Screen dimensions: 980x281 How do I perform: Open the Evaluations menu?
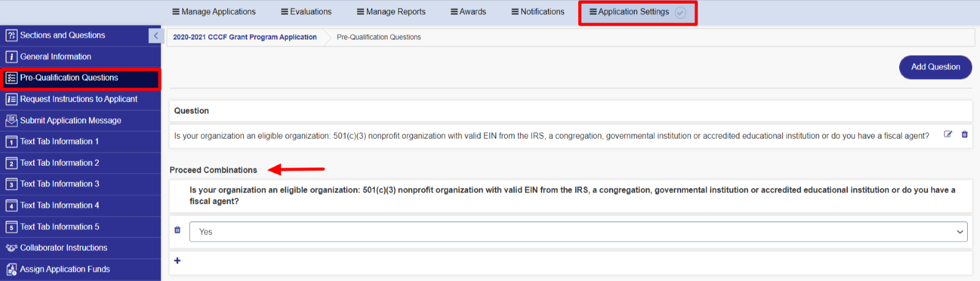click(x=306, y=12)
